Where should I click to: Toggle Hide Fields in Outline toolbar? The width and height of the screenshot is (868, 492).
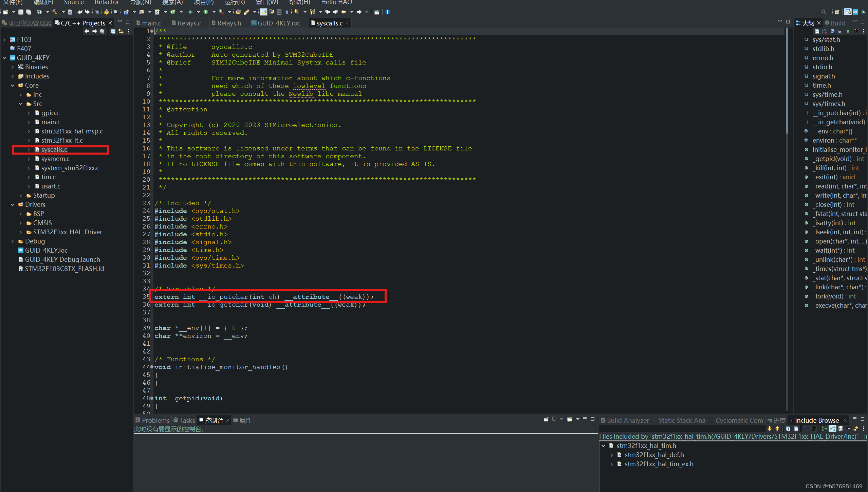click(x=832, y=31)
